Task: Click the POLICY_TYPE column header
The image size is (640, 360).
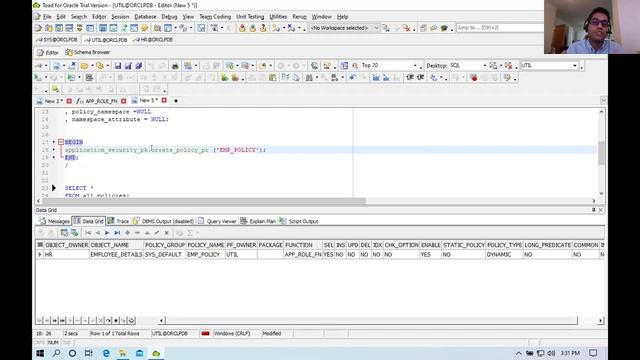Action: coord(504,245)
